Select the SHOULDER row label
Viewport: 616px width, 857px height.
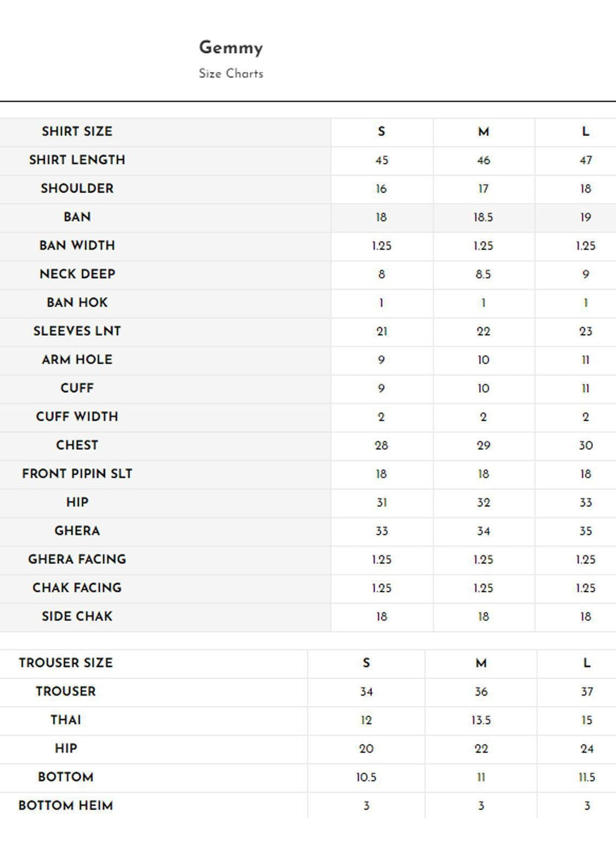[x=77, y=188]
